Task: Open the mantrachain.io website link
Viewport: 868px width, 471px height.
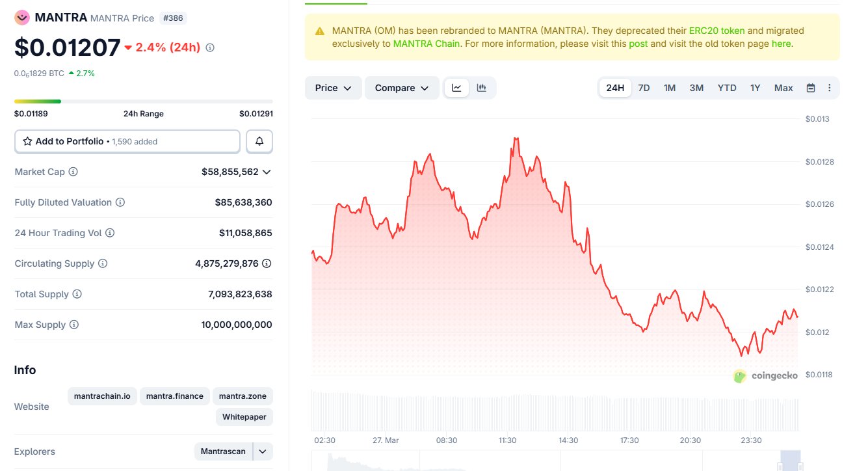Action: click(102, 396)
